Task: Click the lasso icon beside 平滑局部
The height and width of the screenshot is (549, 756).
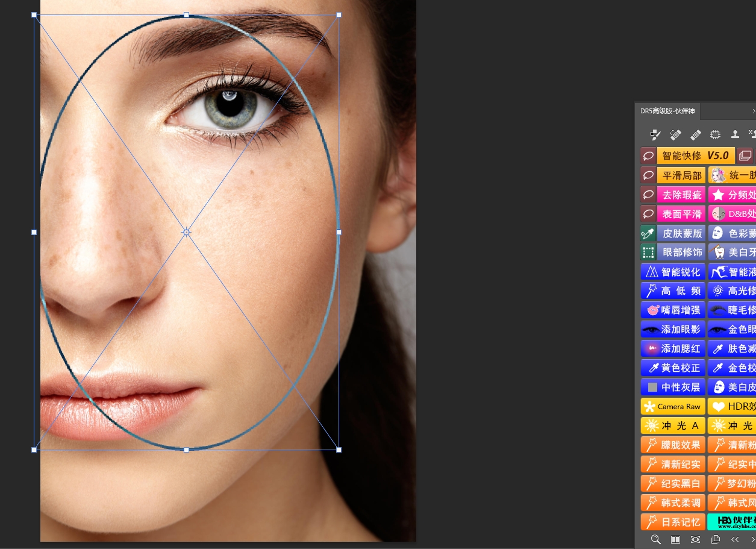Action: click(x=648, y=175)
